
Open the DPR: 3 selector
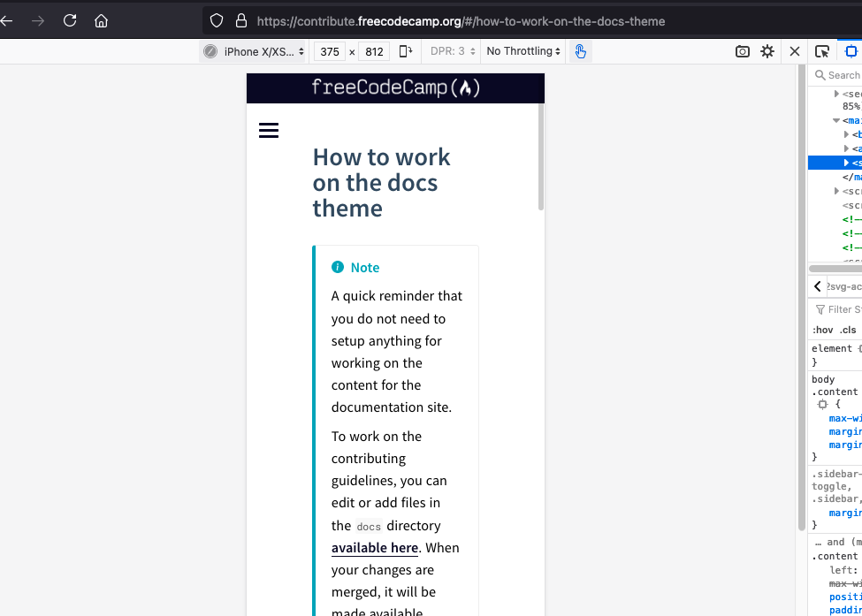click(x=453, y=51)
